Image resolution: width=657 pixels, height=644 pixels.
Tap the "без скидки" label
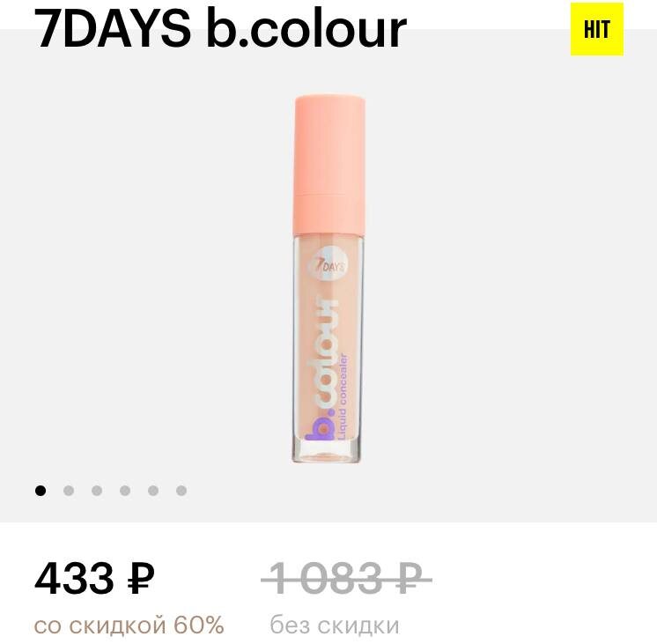(335, 625)
